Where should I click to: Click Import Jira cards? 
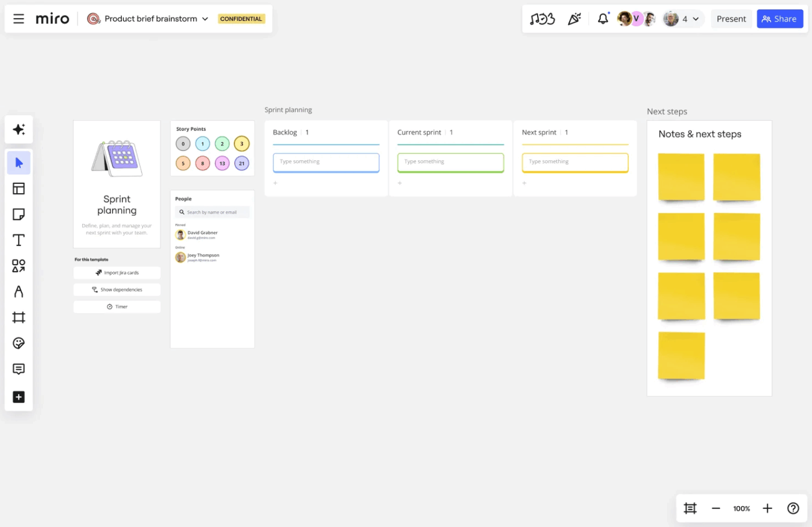117,272
